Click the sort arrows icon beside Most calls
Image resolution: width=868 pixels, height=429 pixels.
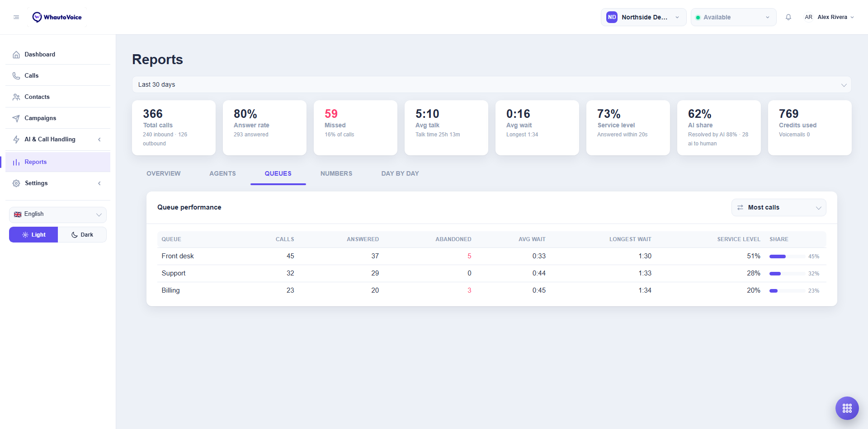coord(740,208)
